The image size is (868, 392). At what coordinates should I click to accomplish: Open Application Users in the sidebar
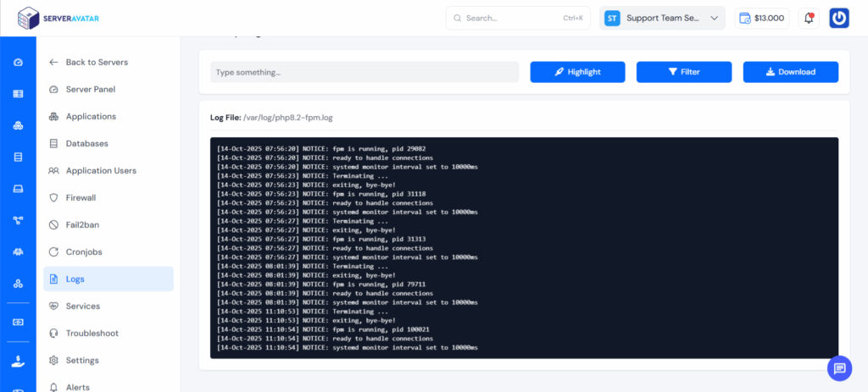pyautogui.click(x=108, y=171)
